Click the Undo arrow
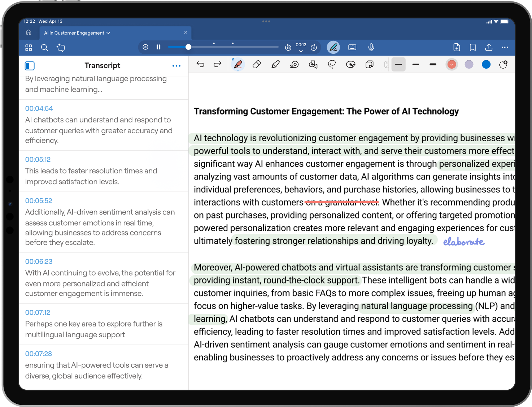The width and height of the screenshot is (532, 407). (x=200, y=65)
